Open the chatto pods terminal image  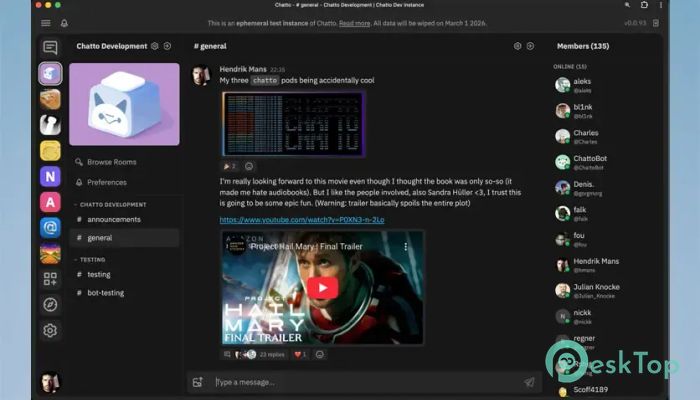[x=293, y=124]
